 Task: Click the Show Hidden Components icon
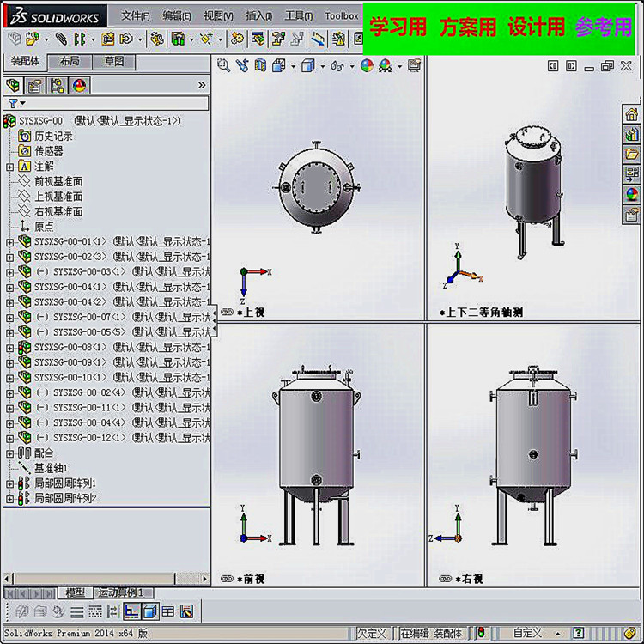157,39
